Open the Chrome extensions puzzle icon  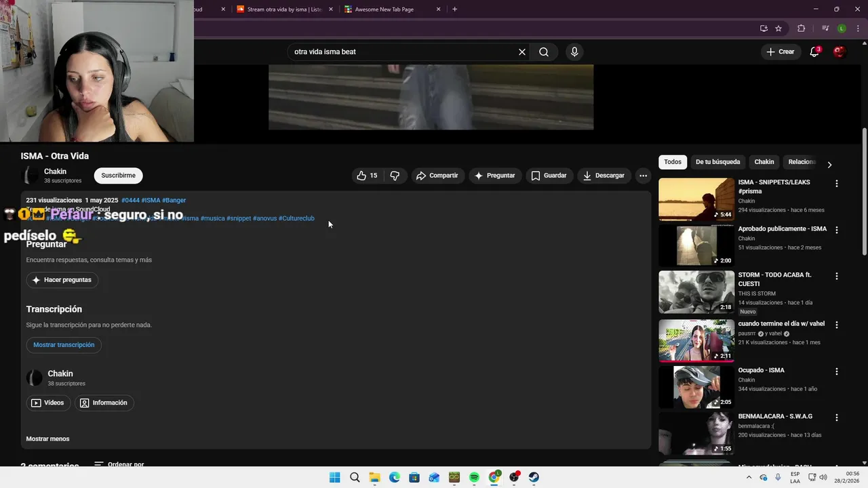point(802,28)
